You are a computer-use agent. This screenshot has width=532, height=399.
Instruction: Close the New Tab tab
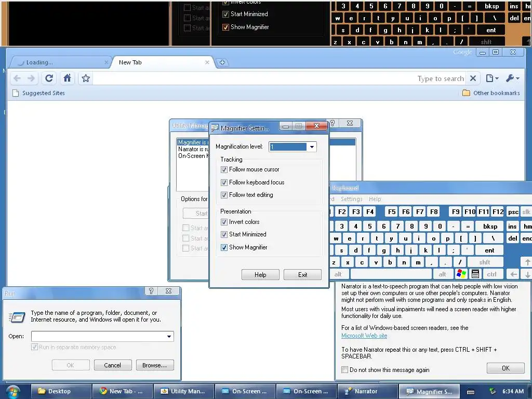[x=207, y=62]
